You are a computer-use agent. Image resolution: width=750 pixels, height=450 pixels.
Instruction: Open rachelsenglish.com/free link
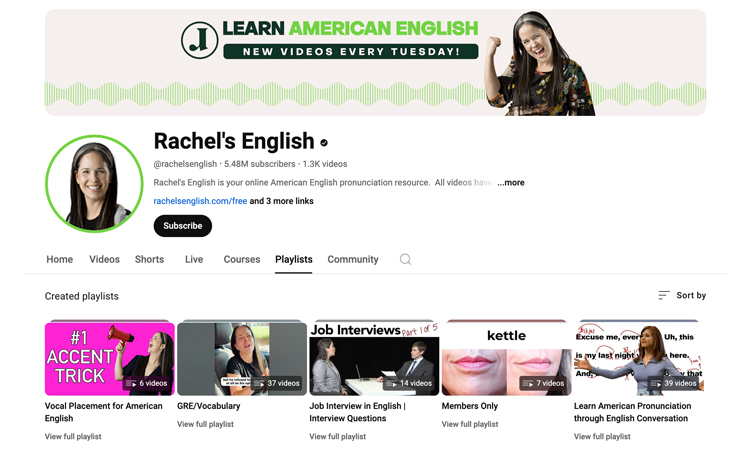(200, 201)
